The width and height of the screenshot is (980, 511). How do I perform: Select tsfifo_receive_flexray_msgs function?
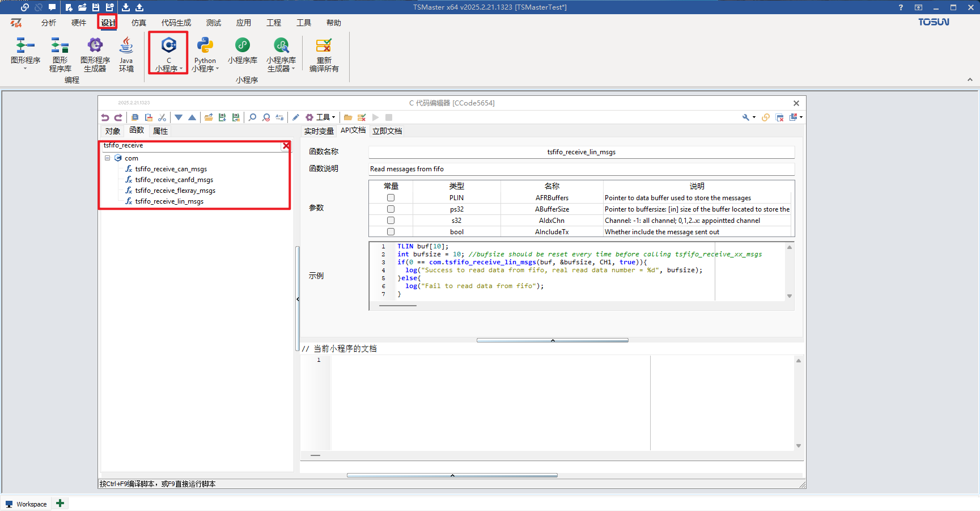(x=175, y=191)
